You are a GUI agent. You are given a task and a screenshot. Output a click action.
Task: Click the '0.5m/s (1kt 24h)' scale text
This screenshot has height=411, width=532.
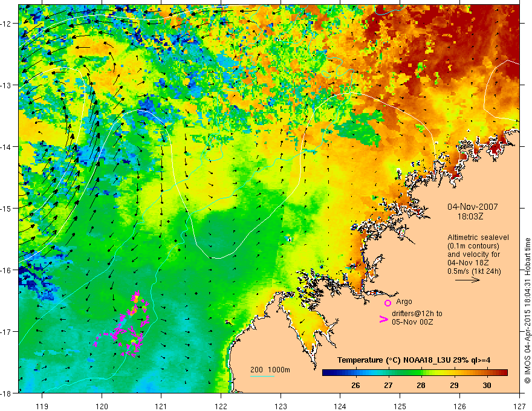474,271
